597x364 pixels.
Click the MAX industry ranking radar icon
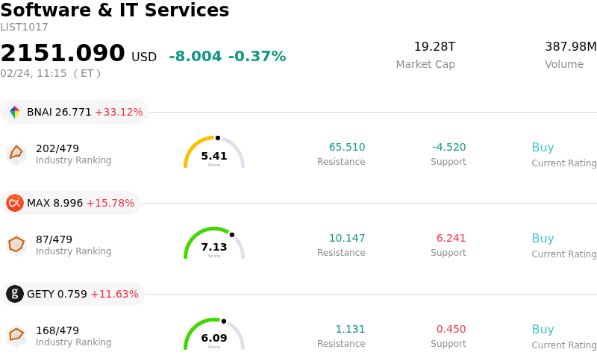(16, 245)
